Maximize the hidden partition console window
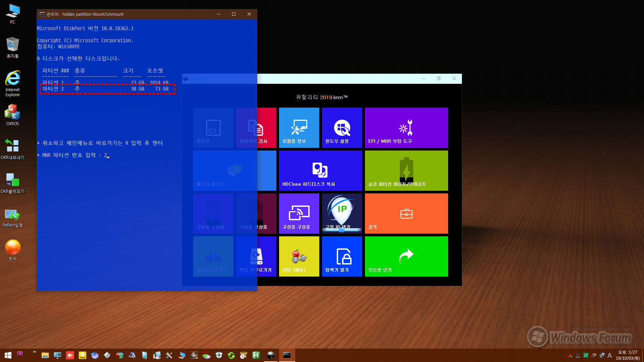The height and width of the screenshot is (362, 644). pos(234,14)
